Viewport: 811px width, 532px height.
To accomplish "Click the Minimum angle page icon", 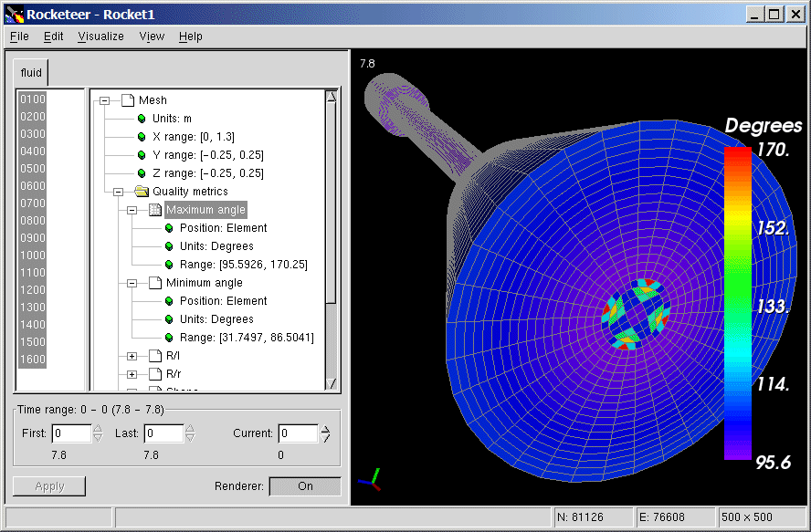I will pos(155,282).
